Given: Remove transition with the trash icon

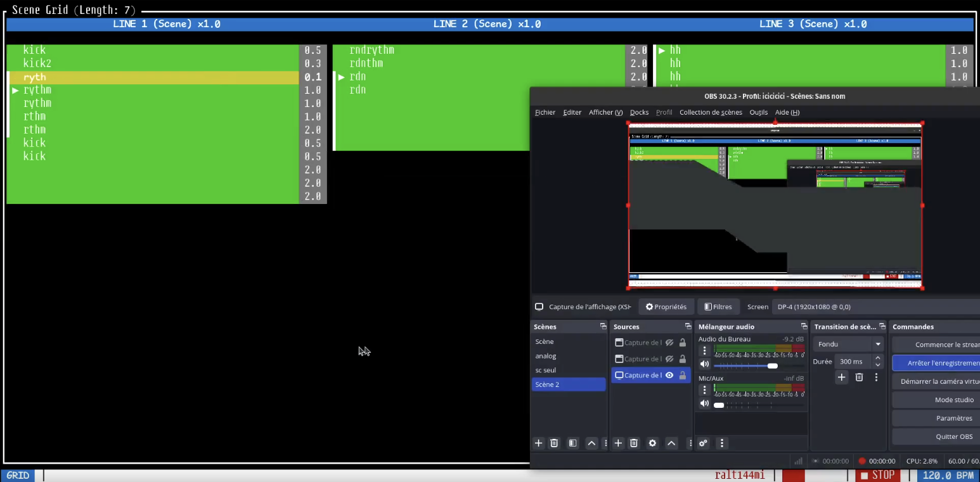Looking at the screenshot, I should point(859,377).
